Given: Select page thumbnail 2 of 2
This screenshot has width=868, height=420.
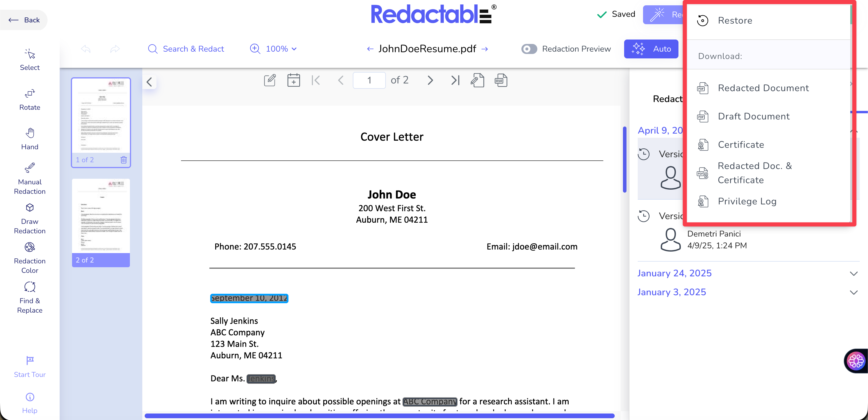Looking at the screenshot, I should tap(101, 223).
